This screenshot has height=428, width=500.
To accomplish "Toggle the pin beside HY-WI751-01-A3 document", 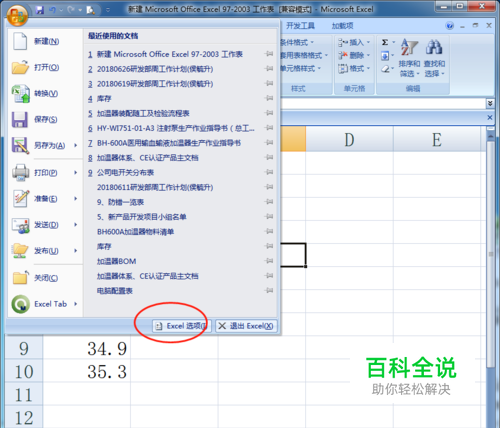I will pyautogui.click(x=269, y=128).
